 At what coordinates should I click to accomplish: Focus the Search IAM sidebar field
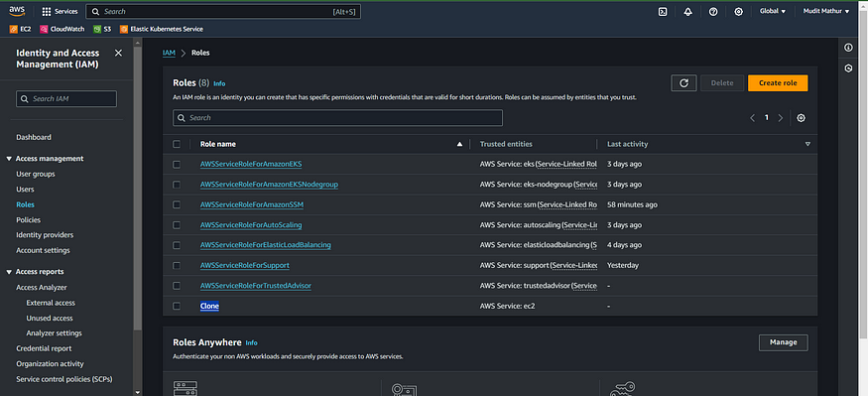[66, 98]
